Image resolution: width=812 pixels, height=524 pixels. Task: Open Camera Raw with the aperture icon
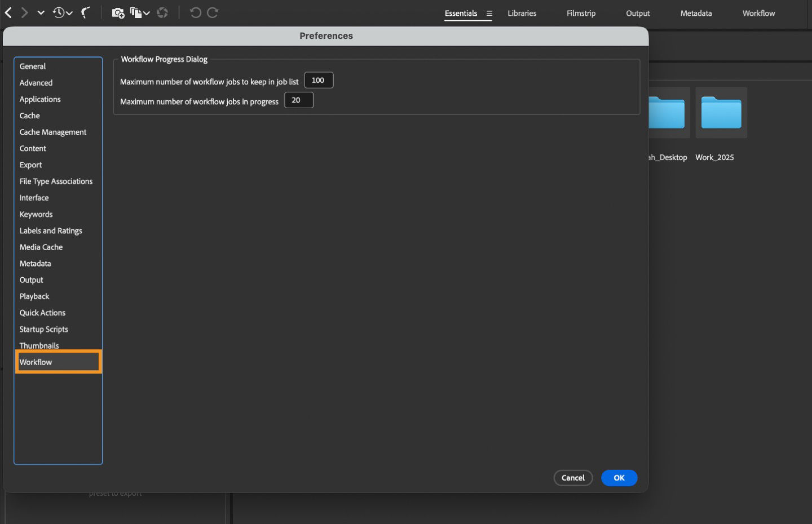(162, 12)
